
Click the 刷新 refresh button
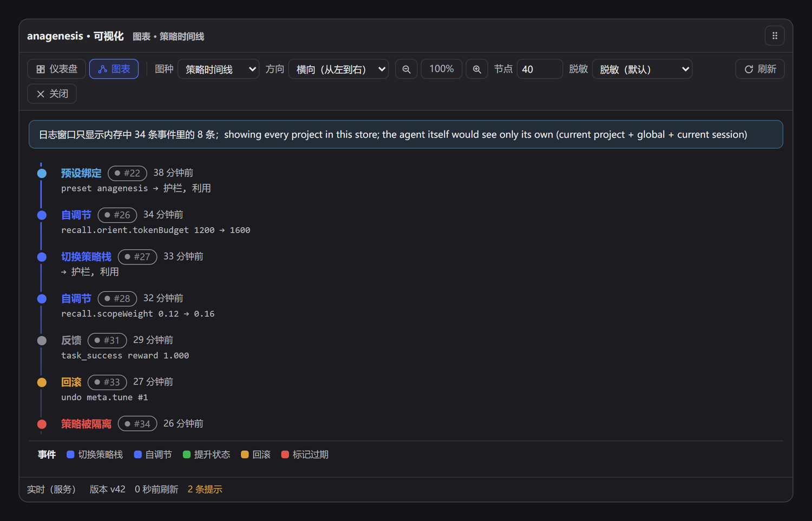coord(760,69)
